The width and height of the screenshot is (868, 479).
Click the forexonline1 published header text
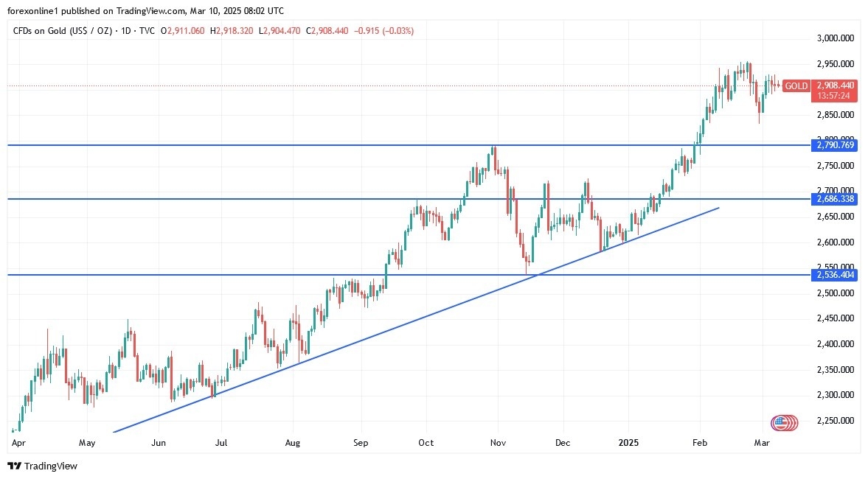[x=145, y=11]
